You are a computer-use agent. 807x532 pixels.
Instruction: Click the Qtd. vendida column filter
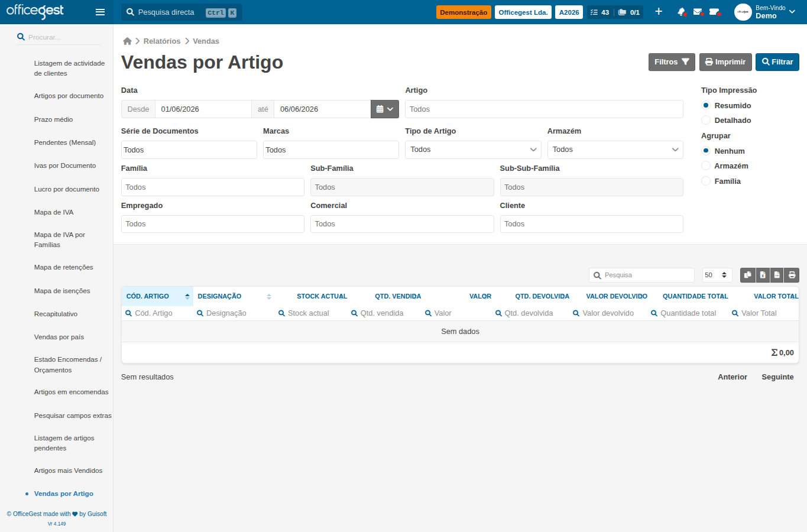(382, 313)
